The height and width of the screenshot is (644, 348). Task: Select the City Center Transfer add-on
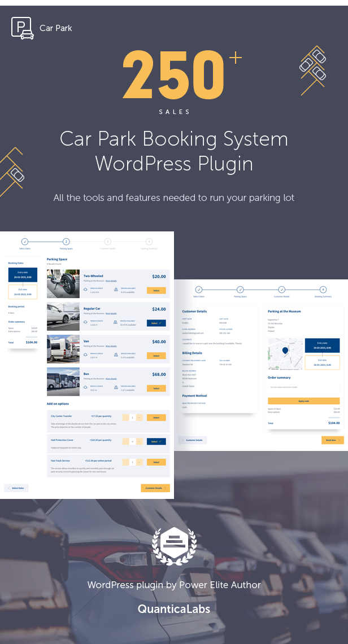[156, 418]
